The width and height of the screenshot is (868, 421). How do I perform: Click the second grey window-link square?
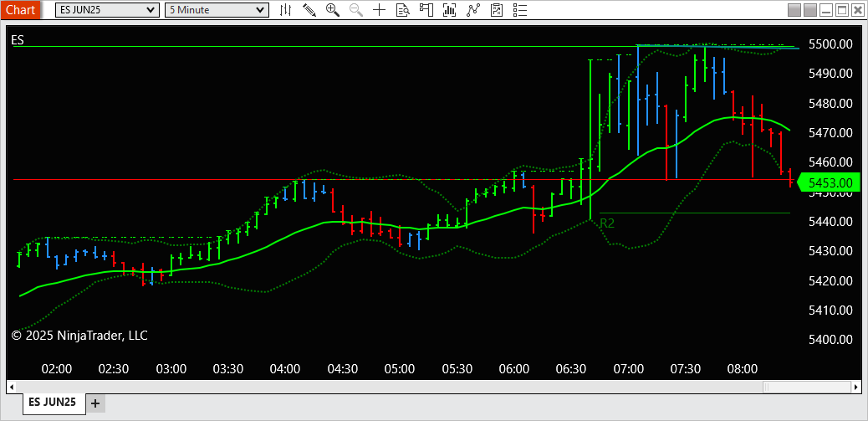pos(810,10)
